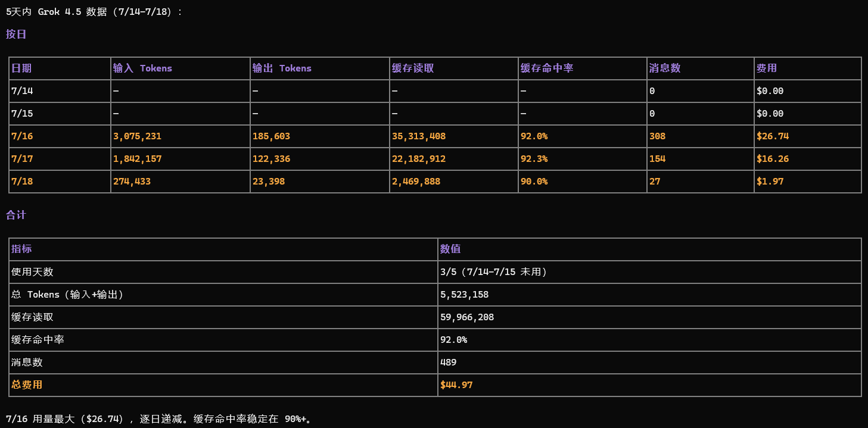Click '缓存命中率' header in the daily table
This screenshot has width=868, height=428.
click(x=547, y=68)
